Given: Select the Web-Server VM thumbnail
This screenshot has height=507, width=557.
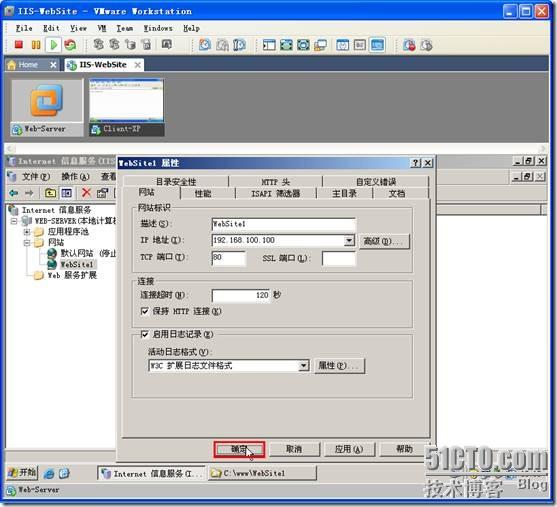Looking at the screenshot, I should pyautogui.click(x=47, y=107).
